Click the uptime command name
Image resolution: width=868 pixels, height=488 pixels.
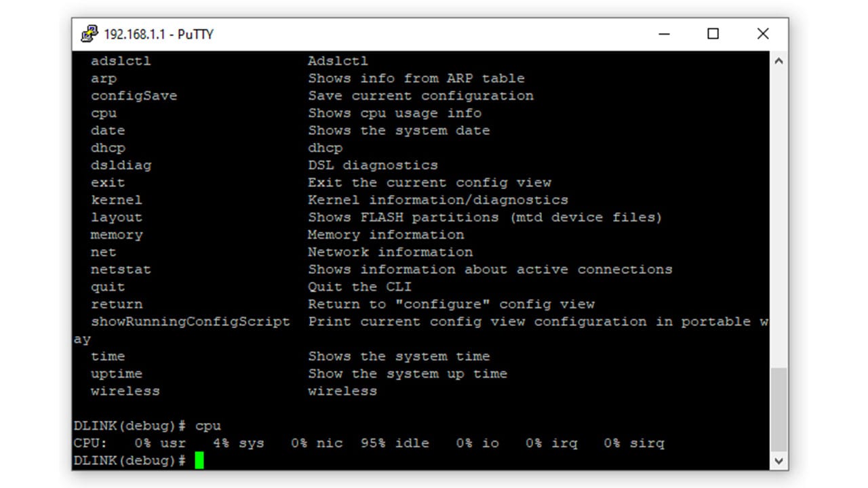point(116,373)
